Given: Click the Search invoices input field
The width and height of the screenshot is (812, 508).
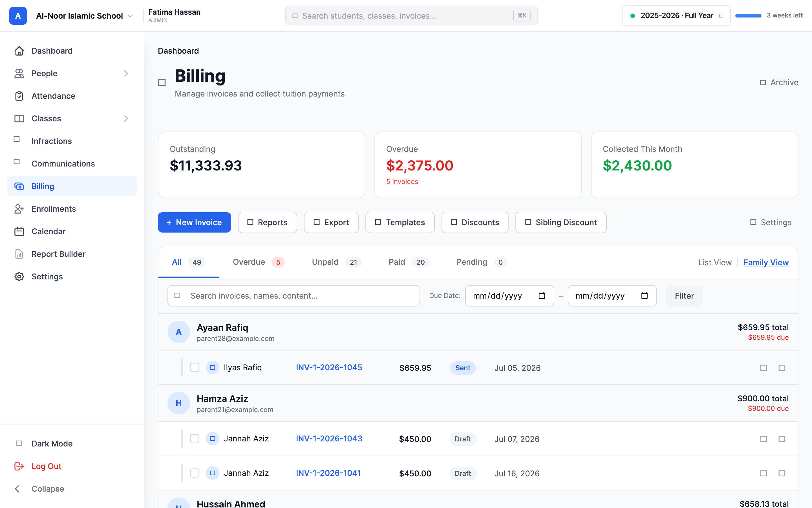Looking at the screenshot, I should click(294, 296).
